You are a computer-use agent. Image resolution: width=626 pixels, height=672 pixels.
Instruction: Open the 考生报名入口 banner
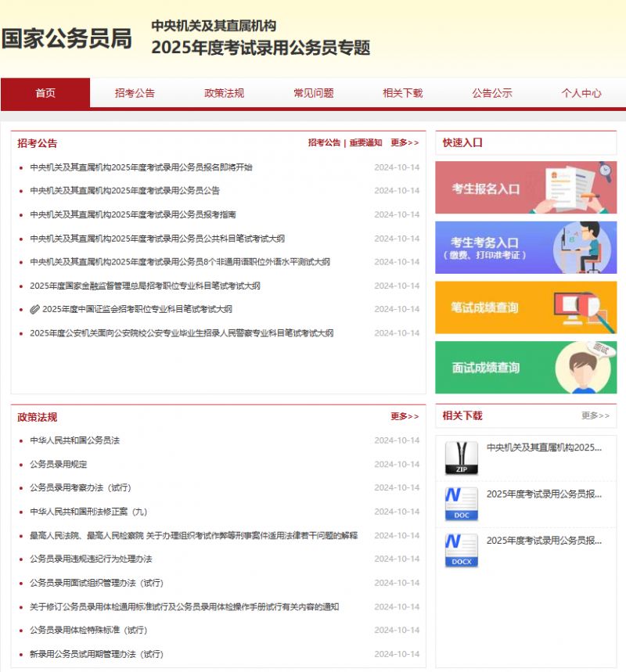[526, 187]
